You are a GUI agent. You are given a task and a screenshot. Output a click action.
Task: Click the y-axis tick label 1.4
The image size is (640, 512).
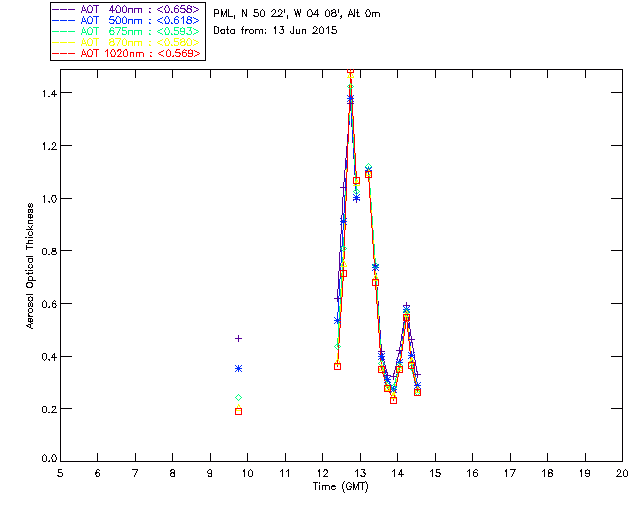point(49,93)
